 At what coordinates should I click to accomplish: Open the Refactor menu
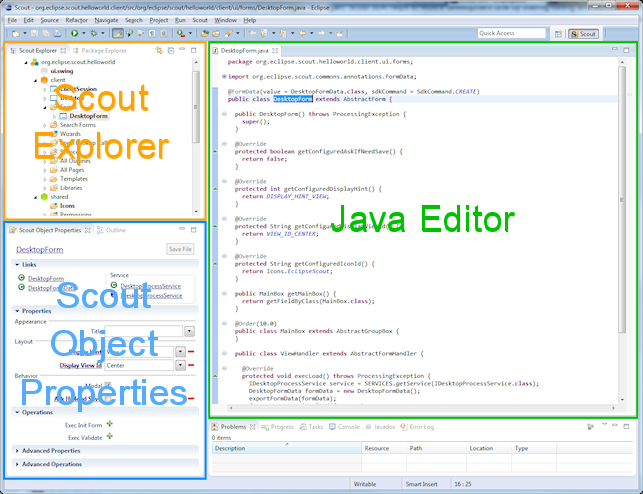click(77, 20)
